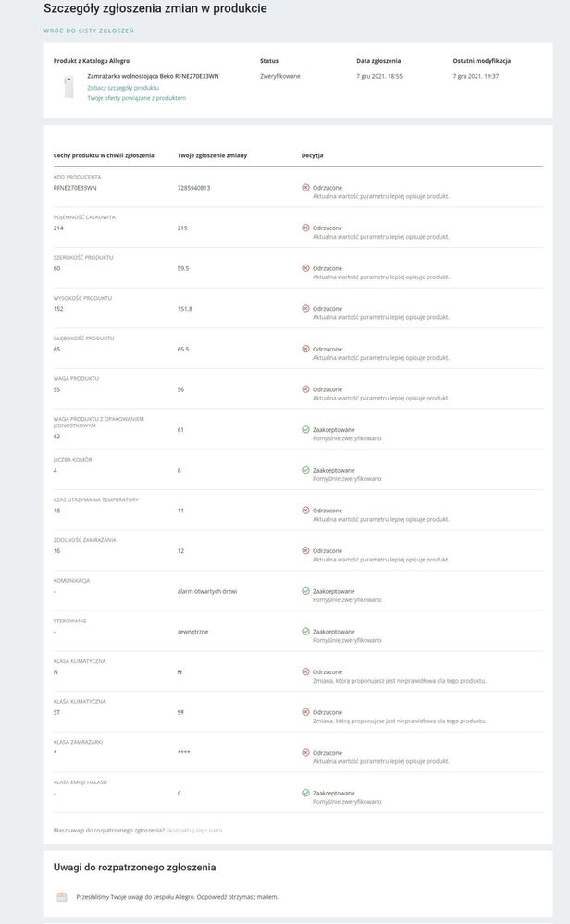Click the accepted checkmark for Waga z opakowaniem
This screenshot has height=924, width=570.
(x=305, y=430)
